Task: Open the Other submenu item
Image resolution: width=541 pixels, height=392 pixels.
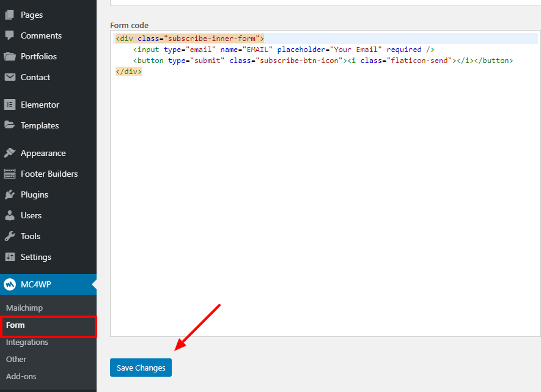Action: (17, 359)
